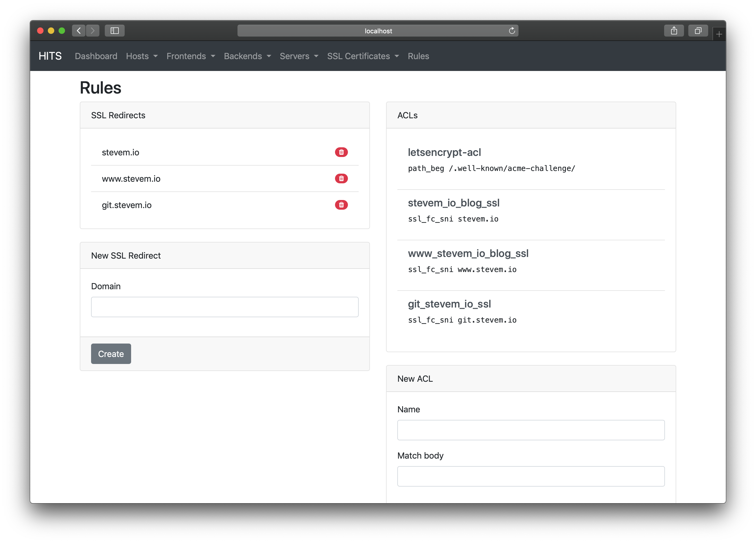
Task: Delete the git.stevem.io SSL redirect
Action: [x=341, y=205]
